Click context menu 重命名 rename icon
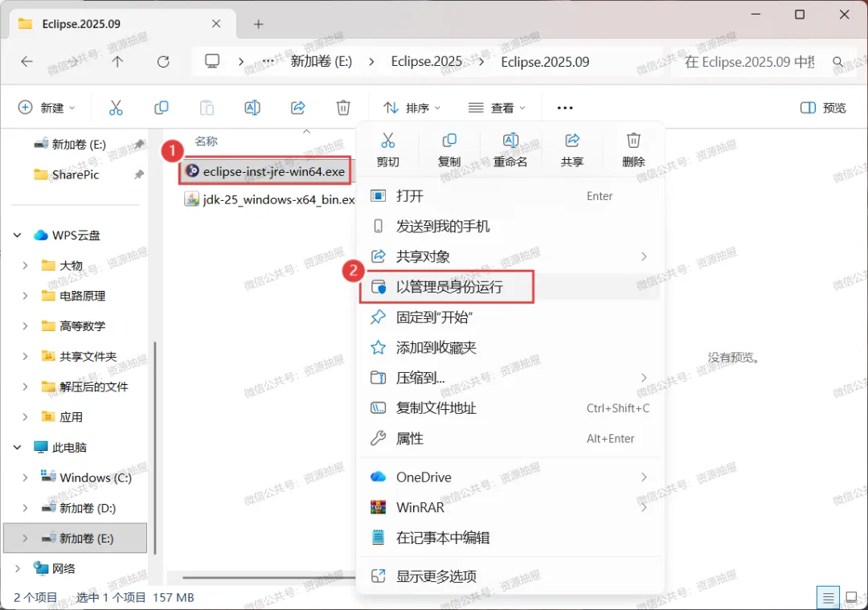The image size is (868, 610). (510, 141)
